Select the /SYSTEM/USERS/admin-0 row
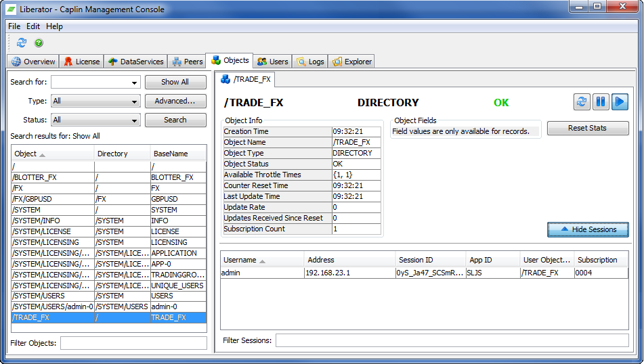This screenshot has height=364, width=644. pos(109,306)
